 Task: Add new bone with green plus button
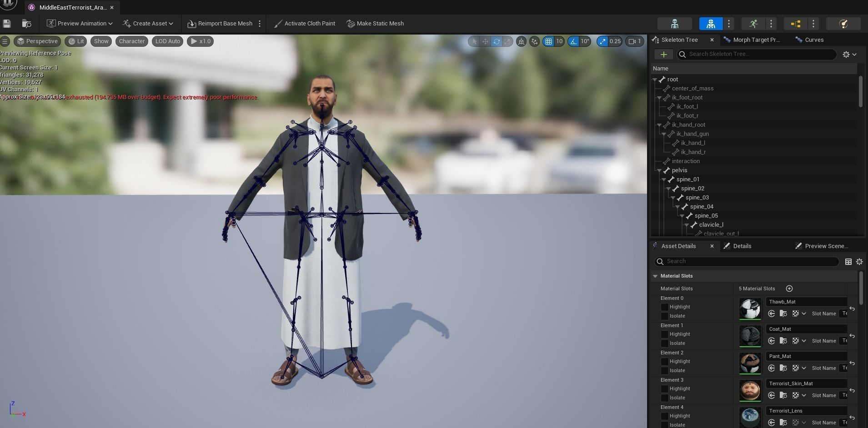pyautogui.click(x=664, y=55)
